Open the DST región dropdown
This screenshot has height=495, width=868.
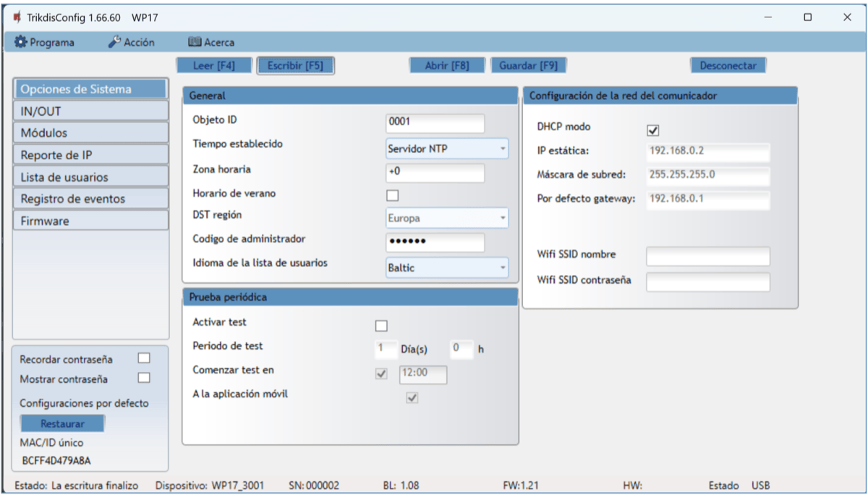point(447,218)
